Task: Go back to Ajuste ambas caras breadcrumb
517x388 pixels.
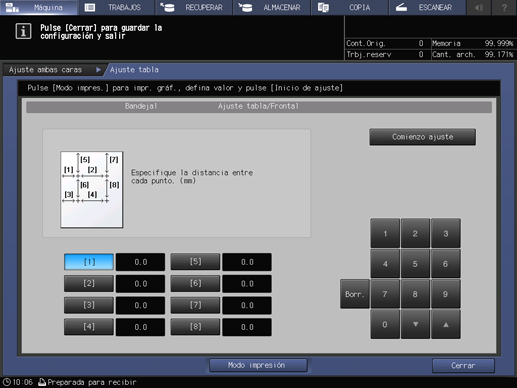Action: (x=53, y=70)
